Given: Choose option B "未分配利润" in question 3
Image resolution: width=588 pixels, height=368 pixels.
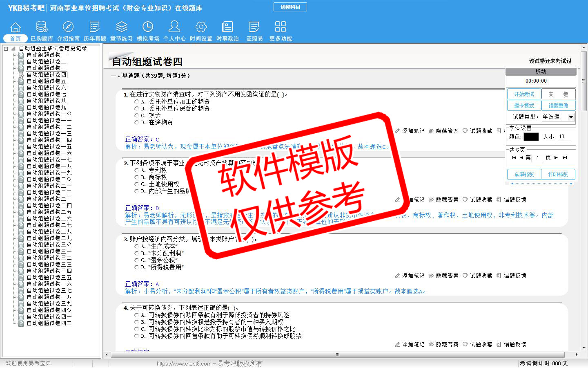Looking at the screenshot, I should [136, 254].
